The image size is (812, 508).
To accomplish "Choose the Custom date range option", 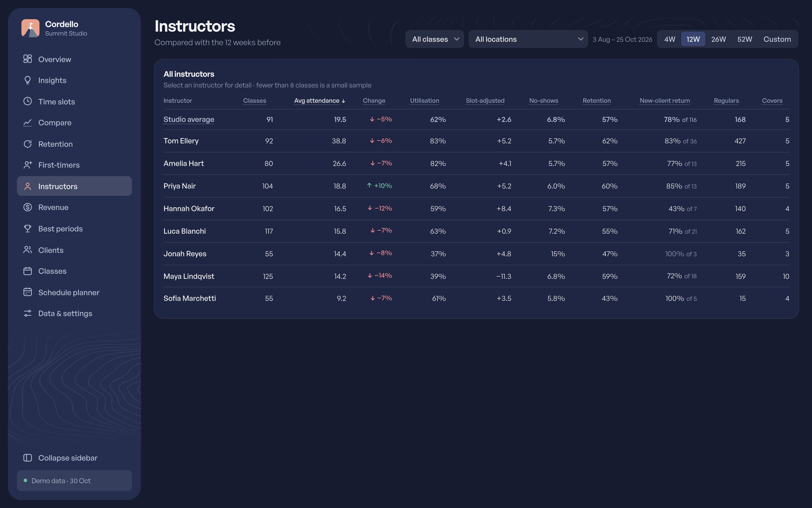I will click(x=777, y=39).
